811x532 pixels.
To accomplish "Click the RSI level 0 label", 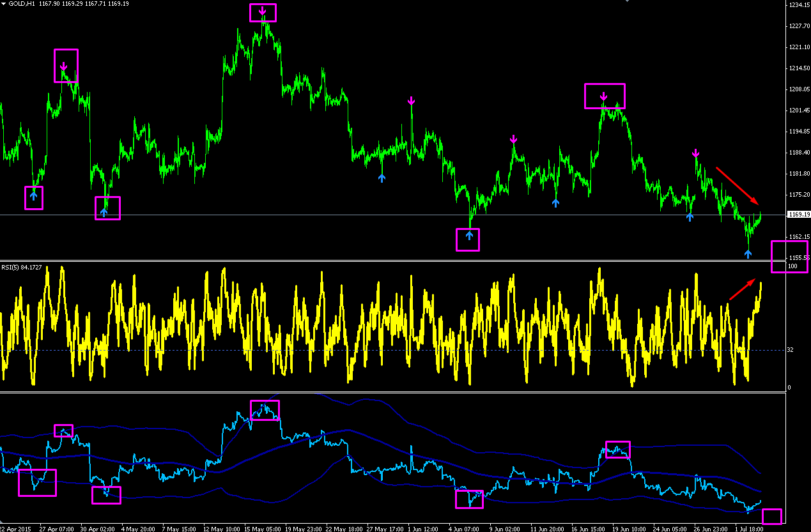I will (x=789, y=387).
